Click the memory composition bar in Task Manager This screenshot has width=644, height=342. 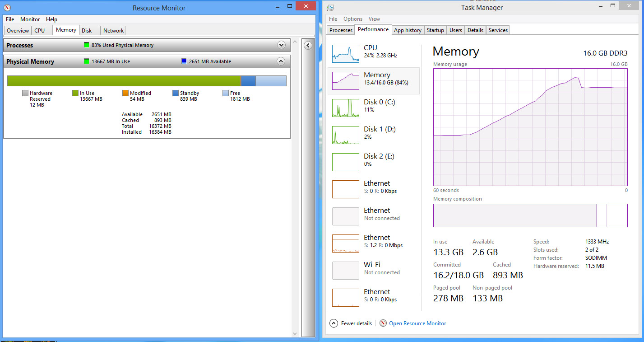pyautogui.click(x=530, y=216)
